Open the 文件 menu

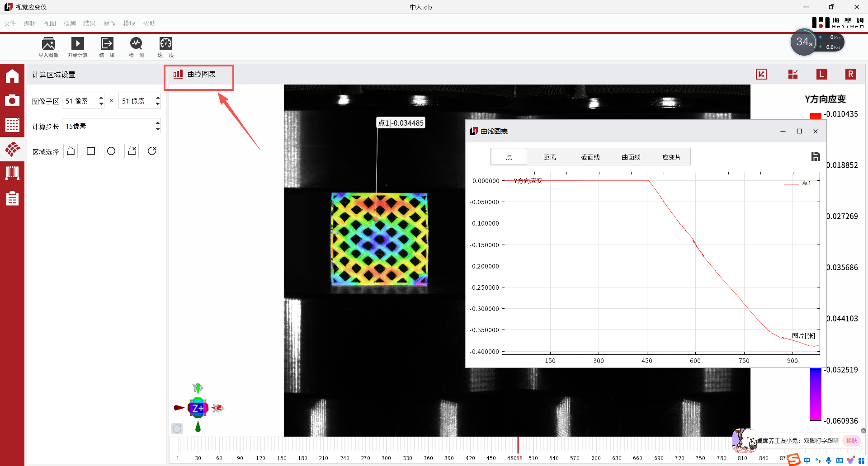coord(9,23)
